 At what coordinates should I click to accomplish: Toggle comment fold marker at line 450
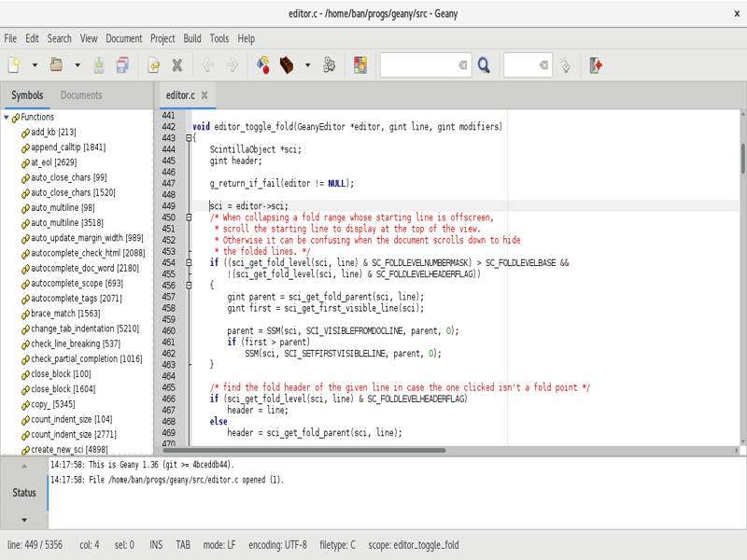pyautogui.click(x=190, y=217)
